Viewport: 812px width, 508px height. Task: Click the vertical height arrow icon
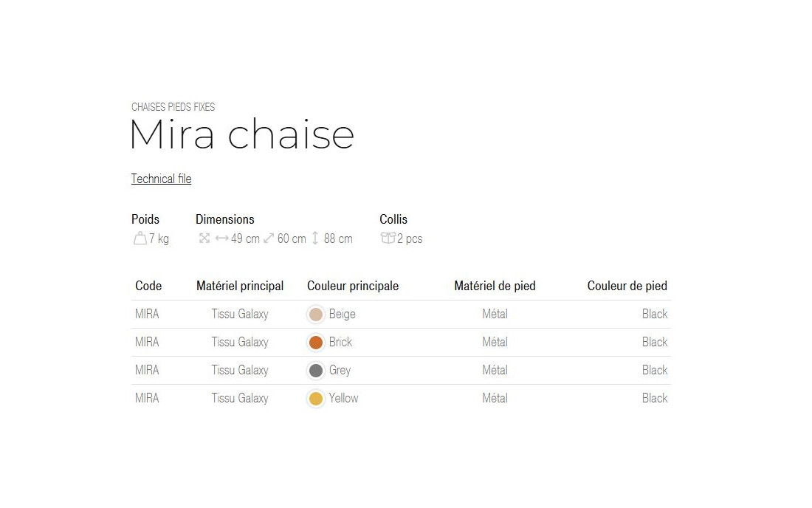tap(315, 238)
